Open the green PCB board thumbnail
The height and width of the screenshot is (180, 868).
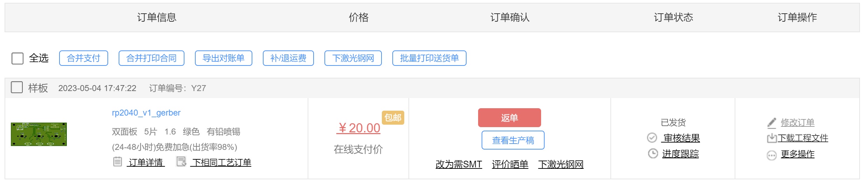pos(39,134)
